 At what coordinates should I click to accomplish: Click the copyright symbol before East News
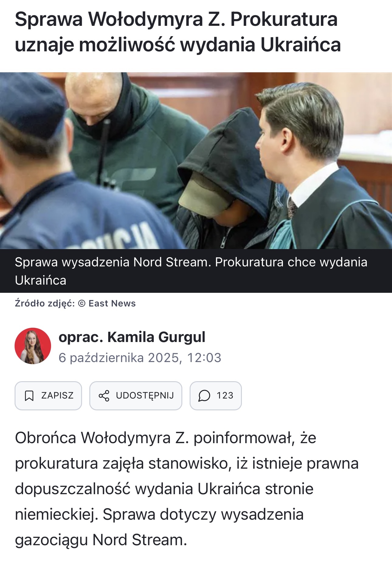(82, 303)
